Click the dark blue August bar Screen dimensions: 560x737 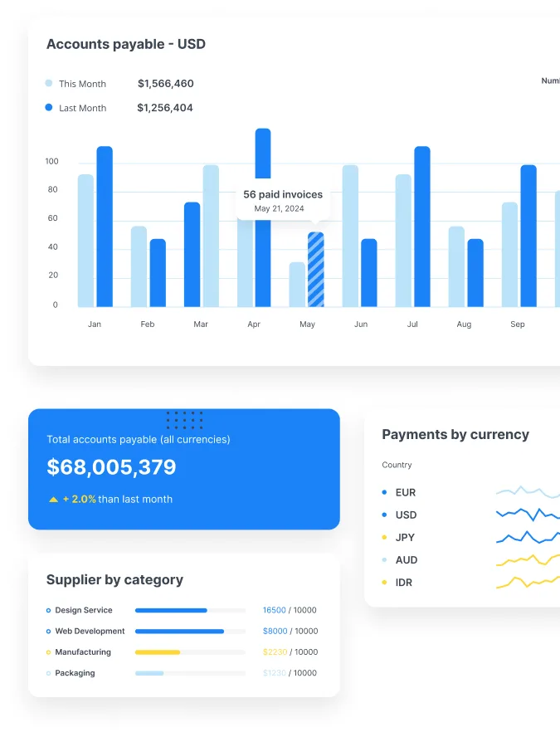pos(475,272)
